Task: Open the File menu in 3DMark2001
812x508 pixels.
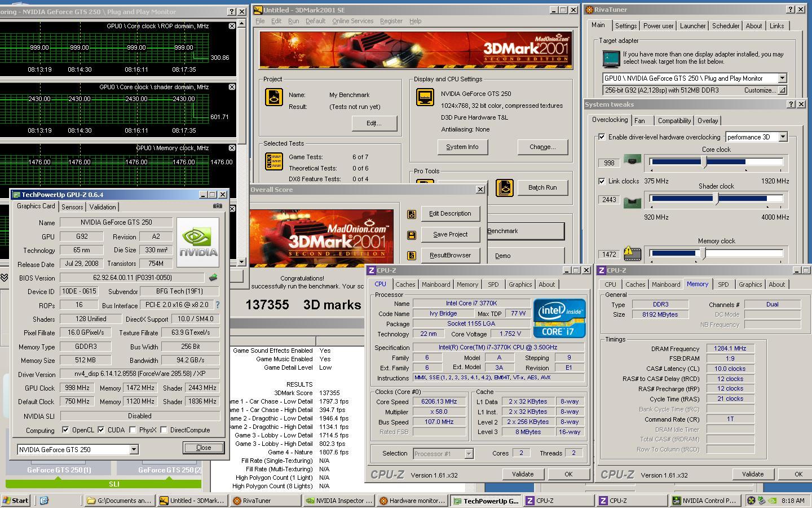Action: 260,21
